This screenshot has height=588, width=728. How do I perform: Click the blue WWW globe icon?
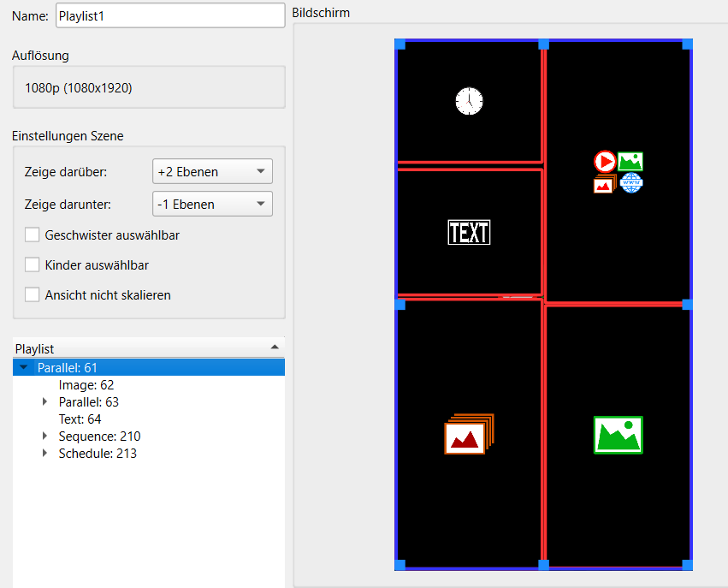click(x=631, y=182)
